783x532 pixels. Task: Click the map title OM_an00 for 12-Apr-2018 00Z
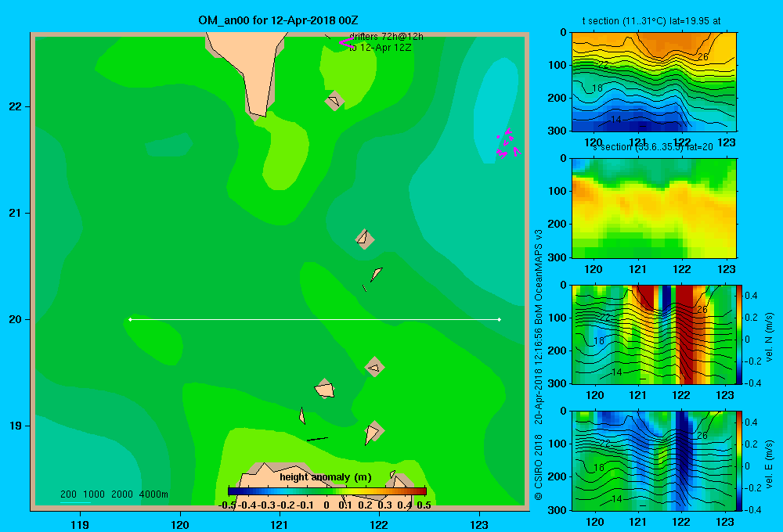(278, 20)
